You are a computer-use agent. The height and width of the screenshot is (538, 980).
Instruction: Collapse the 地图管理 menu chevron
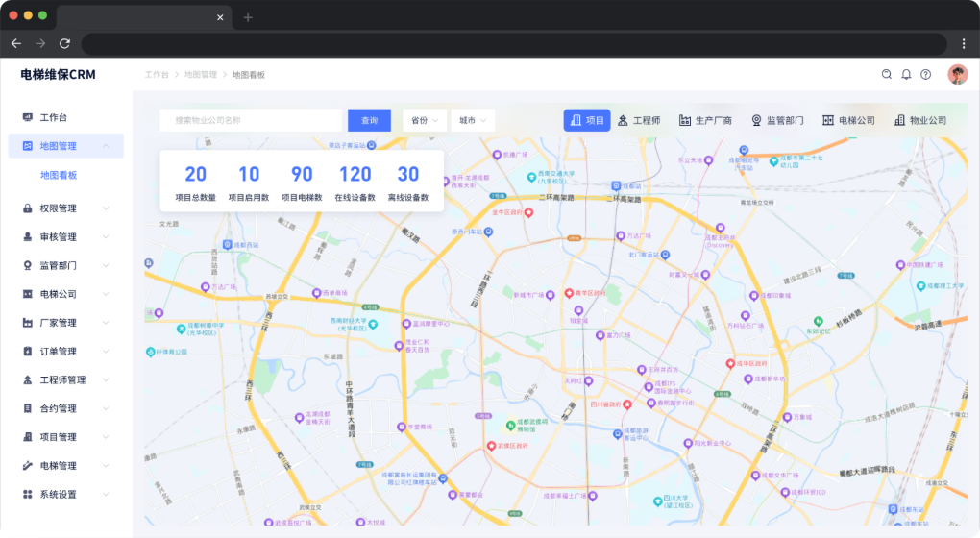tap(106, 146)
